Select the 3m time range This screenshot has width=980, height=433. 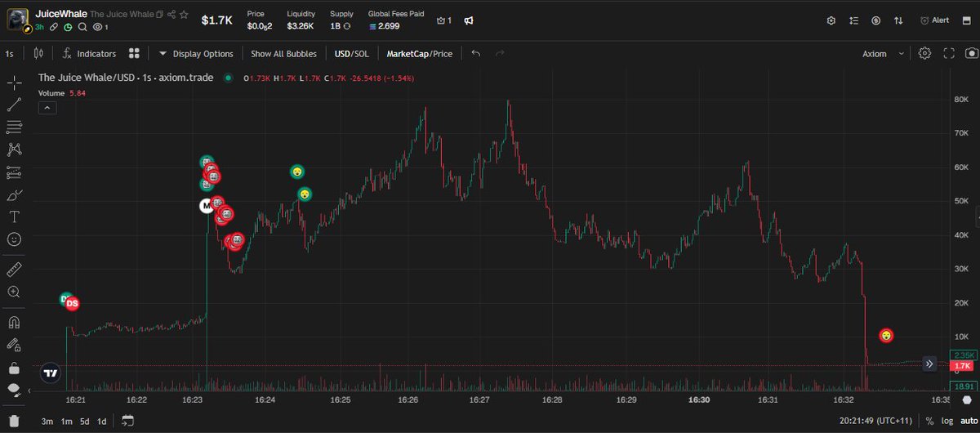(47, 422)
